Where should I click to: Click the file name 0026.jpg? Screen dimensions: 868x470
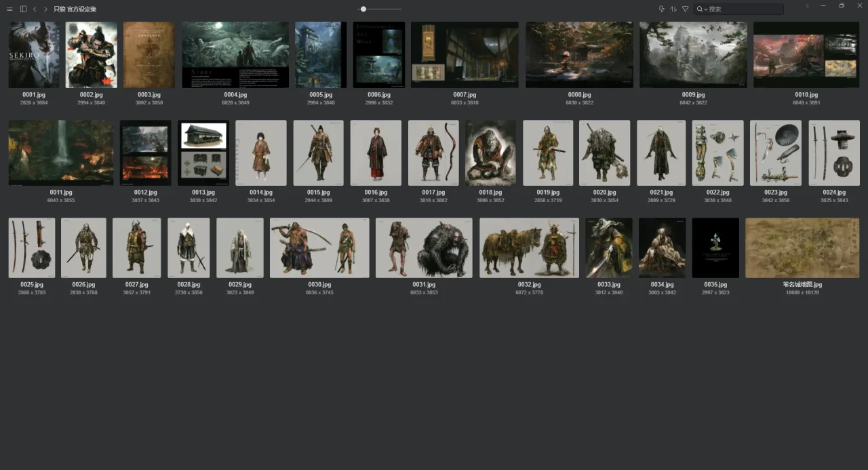click(x=83, y=285)
